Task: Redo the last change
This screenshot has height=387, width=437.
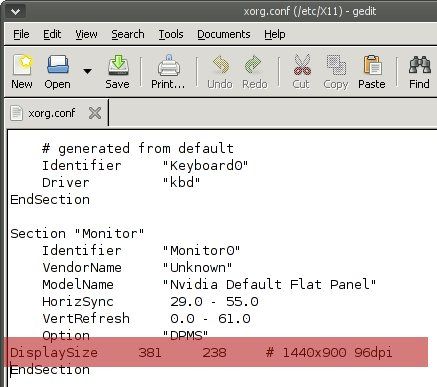Action: pyautogui.click(x=255, y=72)
